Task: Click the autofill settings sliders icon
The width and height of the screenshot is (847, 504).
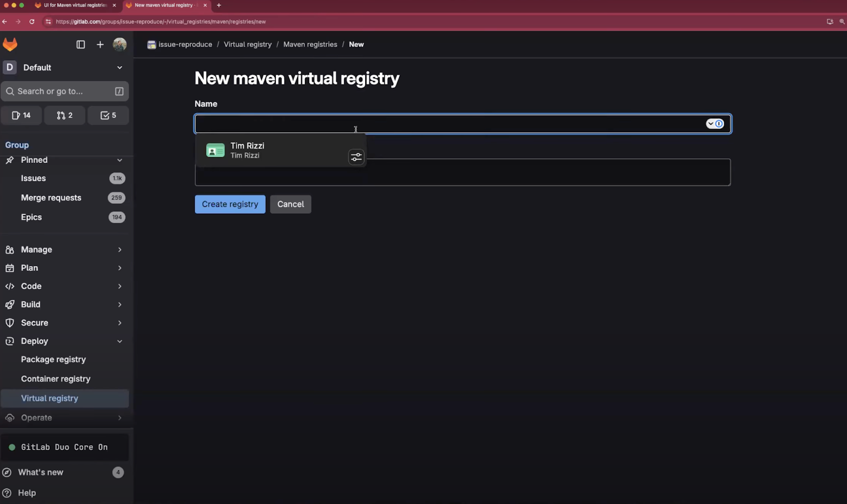Action: [x=356, y=157]
